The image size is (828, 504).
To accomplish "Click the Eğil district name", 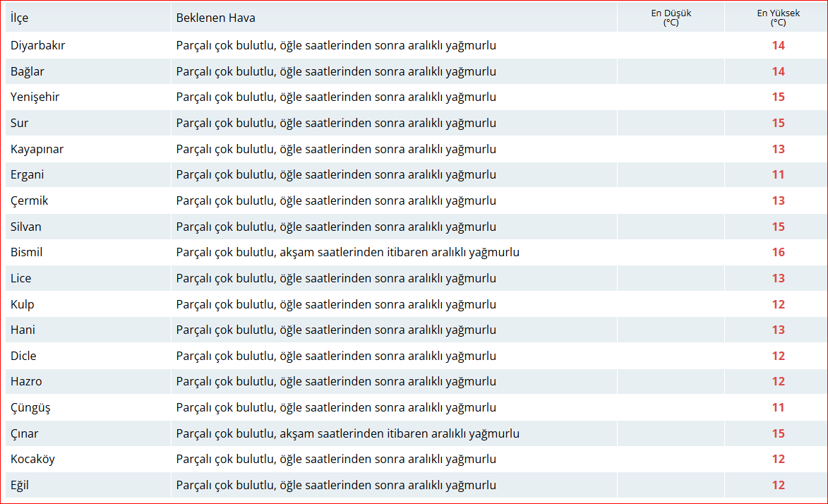I will click(20, 485).
